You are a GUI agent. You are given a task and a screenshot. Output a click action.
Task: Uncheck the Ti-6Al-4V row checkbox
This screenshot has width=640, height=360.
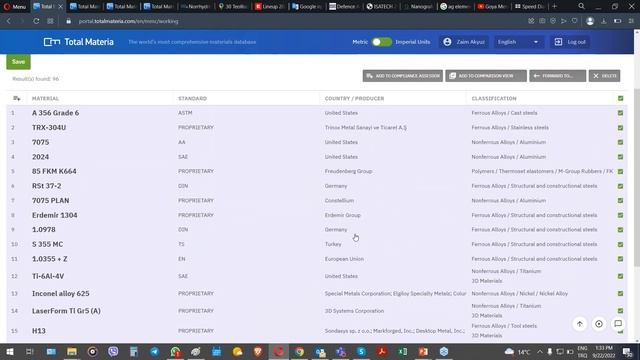pos(620,276)
